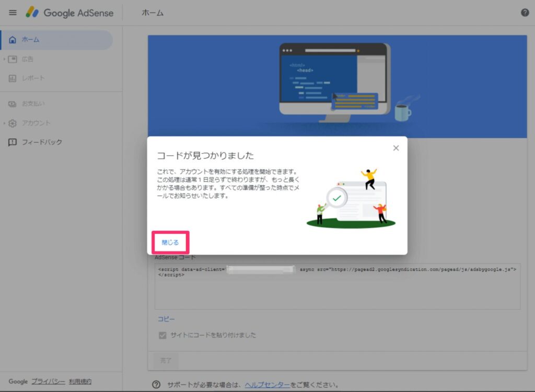The image size is (535, 392).
Task: Close the dialog with the X icon
Action: [396, 148]
